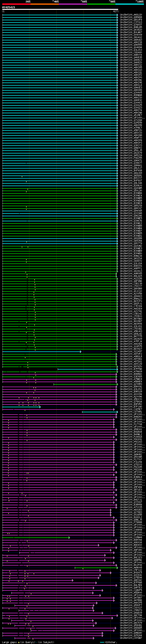Select hit UniRef100_Q3LUS2
The width and height of the screenshot is (146, 644).
pyautogui.click(x=131, y=389)
